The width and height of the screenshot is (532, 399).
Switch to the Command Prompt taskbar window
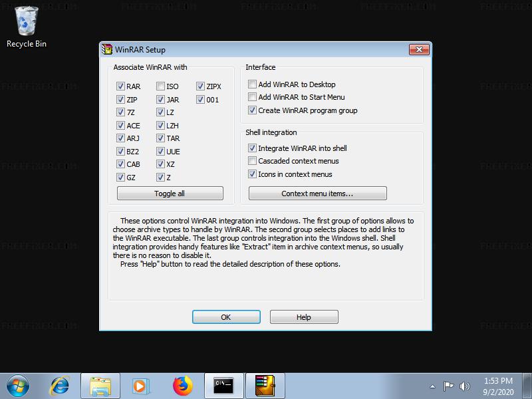pyautogui.click(x=224, y=386)
